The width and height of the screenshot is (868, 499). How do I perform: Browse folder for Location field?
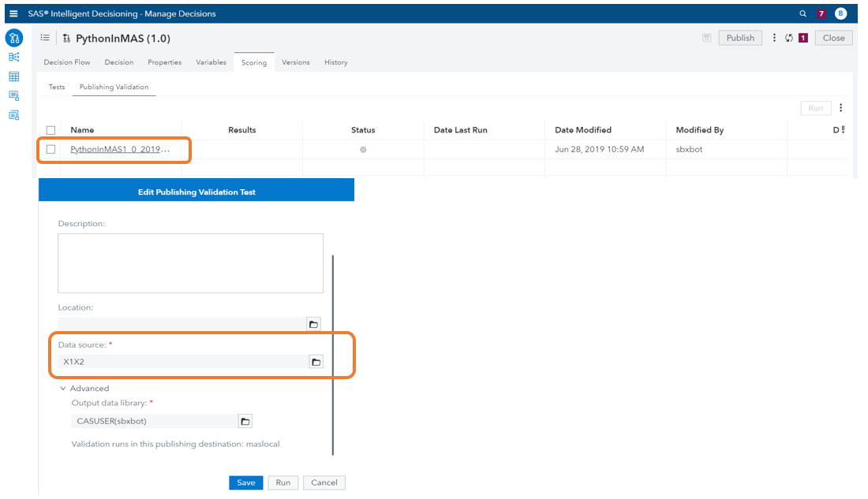pos(313,324)
